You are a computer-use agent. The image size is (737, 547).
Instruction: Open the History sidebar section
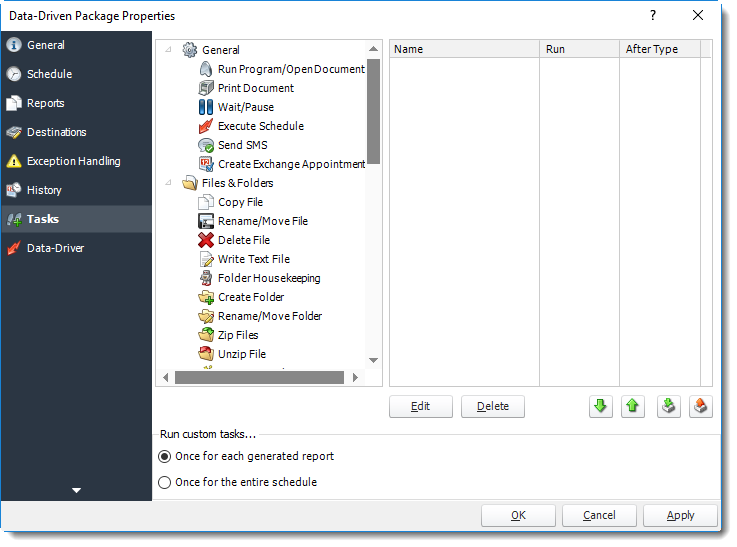[76, 190]
